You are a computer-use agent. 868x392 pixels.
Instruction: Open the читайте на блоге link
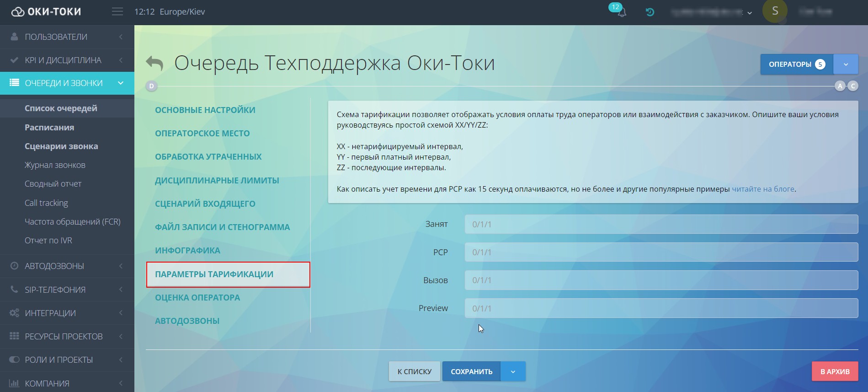point(763,189)
